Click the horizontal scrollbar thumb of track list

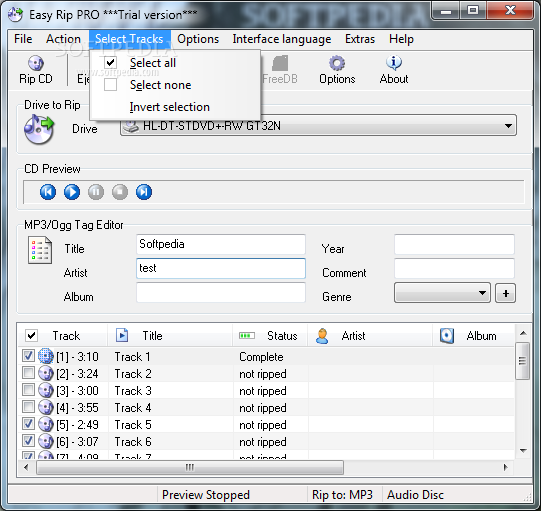(190, 468)
